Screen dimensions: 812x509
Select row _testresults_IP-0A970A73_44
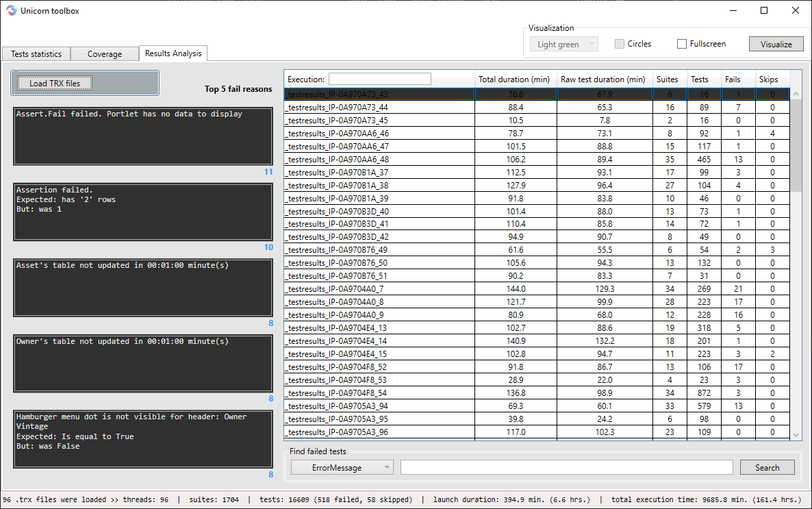pos(537,108)
